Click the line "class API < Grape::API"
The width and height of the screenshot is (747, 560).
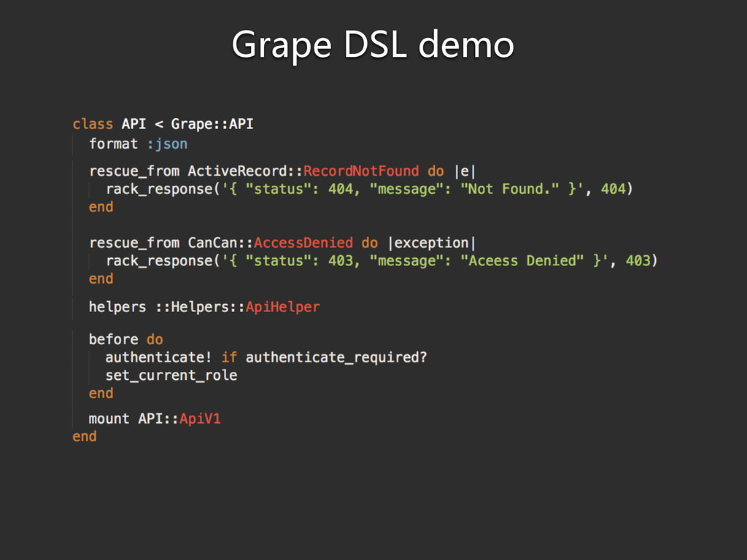click(x=163, y=124)
